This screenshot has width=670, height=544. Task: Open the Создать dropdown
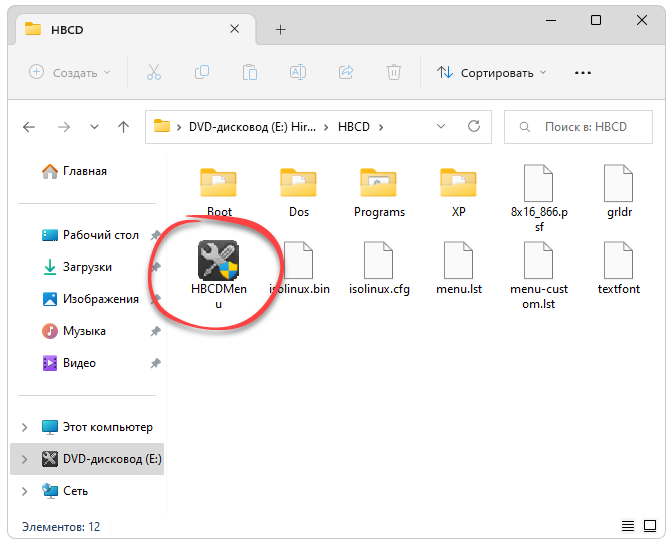pyautogui.click(x=70, y=73)
